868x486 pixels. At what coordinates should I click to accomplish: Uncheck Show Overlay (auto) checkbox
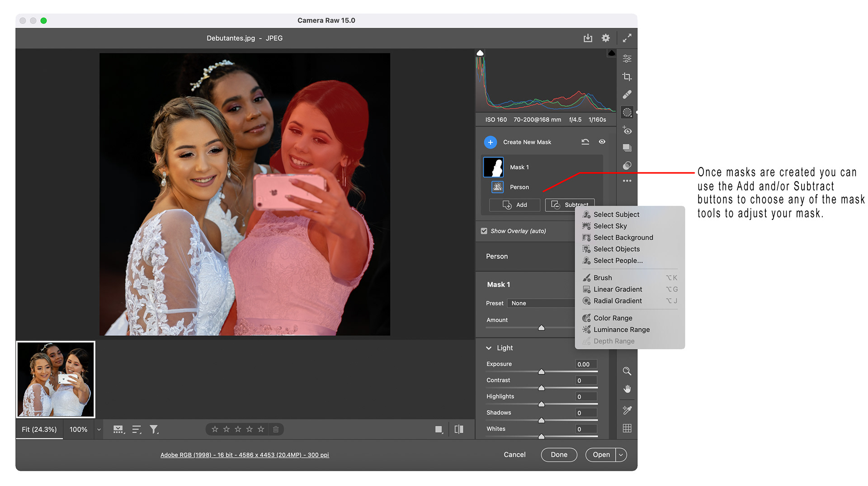[484, 231]
